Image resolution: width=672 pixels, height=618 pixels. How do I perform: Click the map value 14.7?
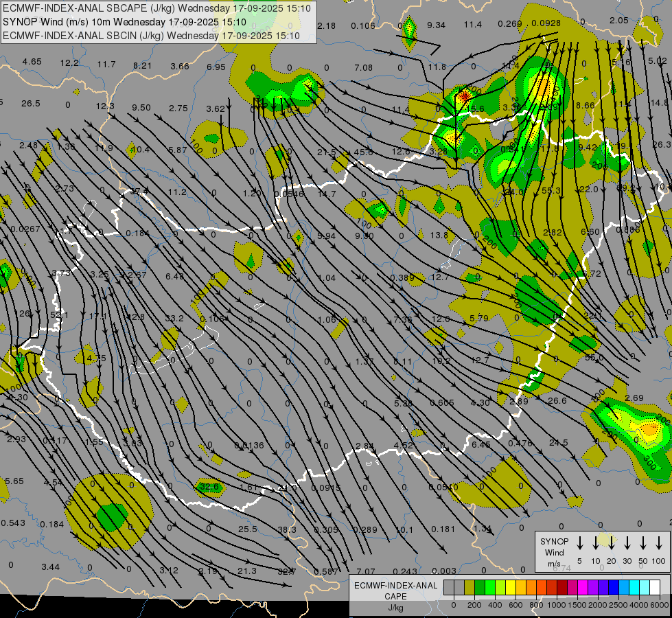click(327, 194)
